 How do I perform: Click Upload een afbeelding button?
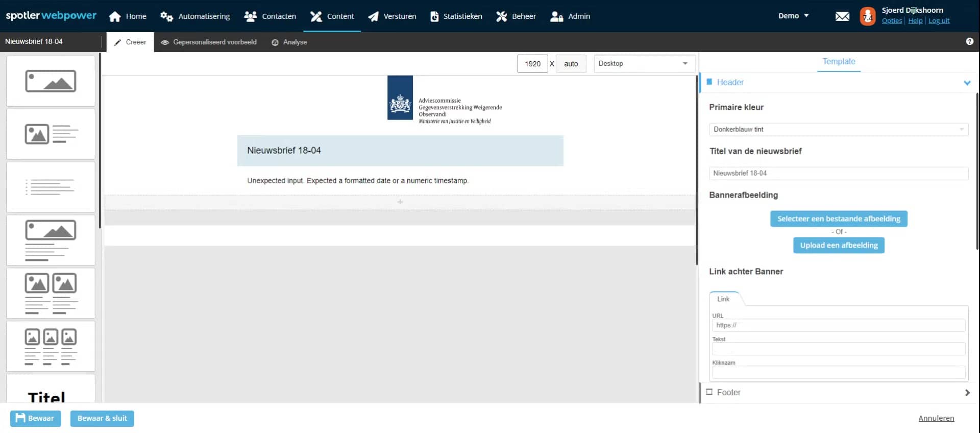coord(839,246)
